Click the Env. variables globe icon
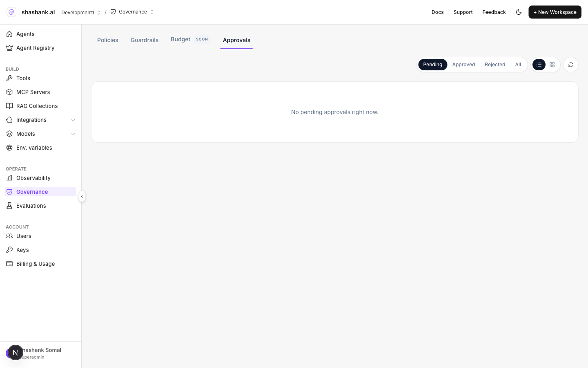The height and width of the screenshot is (368, 588). 9,148
